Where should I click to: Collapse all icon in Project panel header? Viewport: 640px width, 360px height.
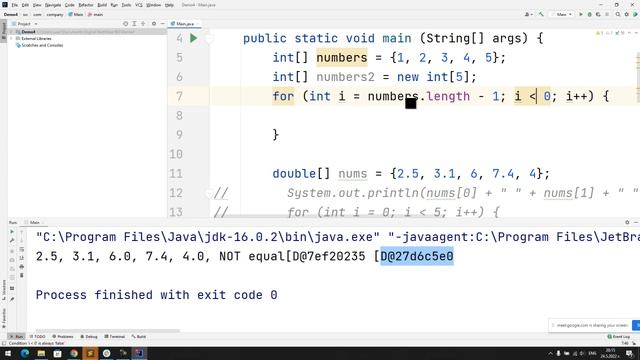tap(143, 24)
